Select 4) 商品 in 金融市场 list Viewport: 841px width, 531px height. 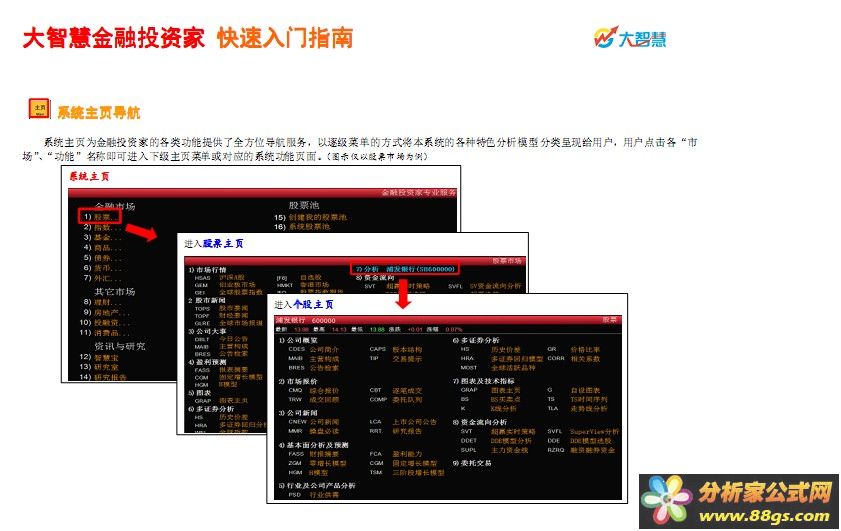pos(102,248)
